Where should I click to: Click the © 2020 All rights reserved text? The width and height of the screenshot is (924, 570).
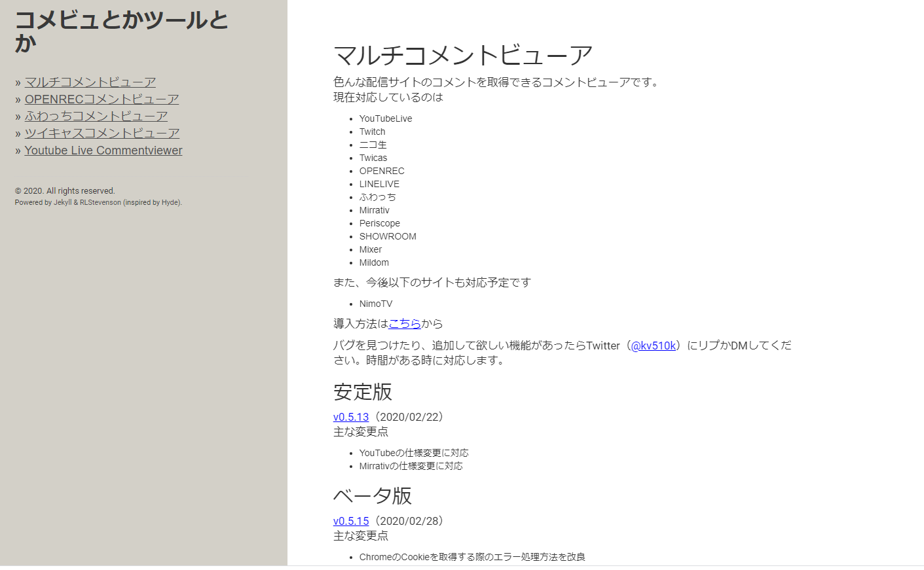pos(65,191)
